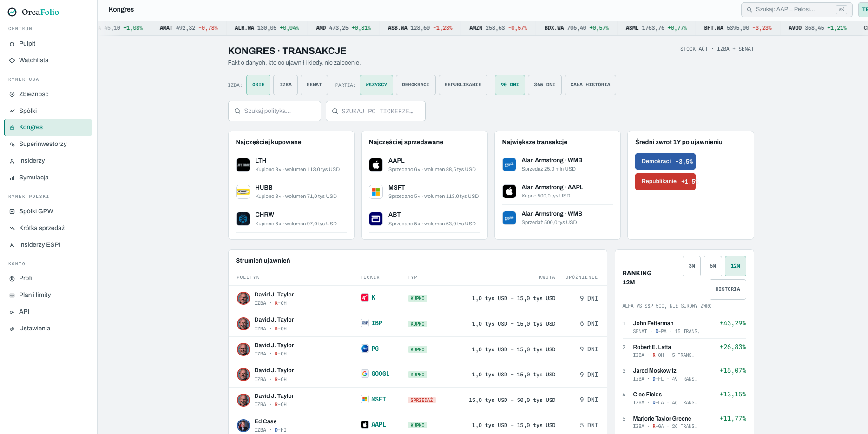Open Marjorie Taylor Greene ranking entry
The image size is (868, 434).
pyautogui.click(x=684, y=422)
